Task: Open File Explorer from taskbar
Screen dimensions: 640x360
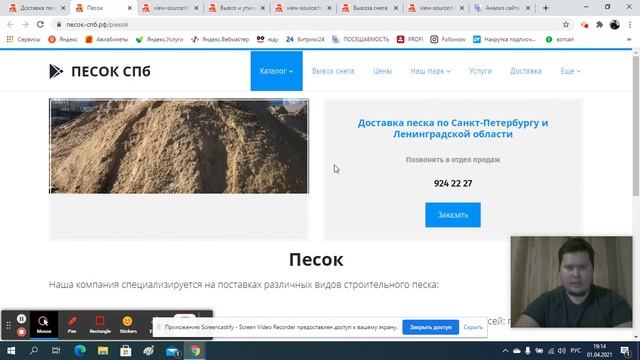Action: [102, 351]
